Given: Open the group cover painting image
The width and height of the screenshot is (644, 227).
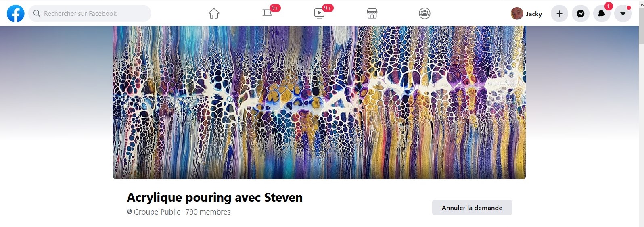Looking at the screenshot, I should tap(319, 102).
